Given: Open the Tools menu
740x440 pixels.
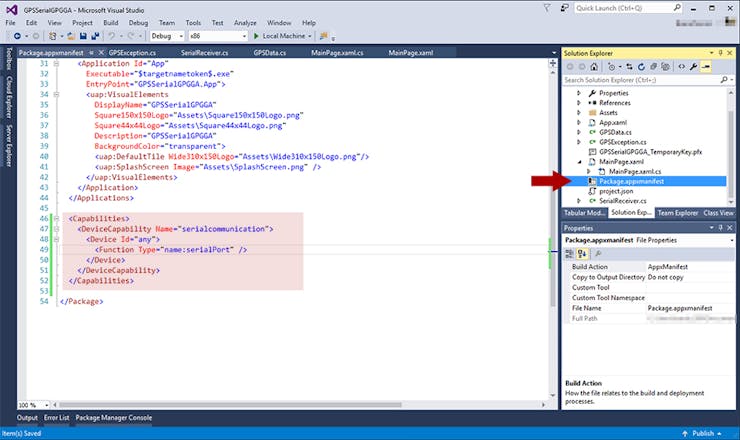Looking at the screenshot, I should [193, 23].
